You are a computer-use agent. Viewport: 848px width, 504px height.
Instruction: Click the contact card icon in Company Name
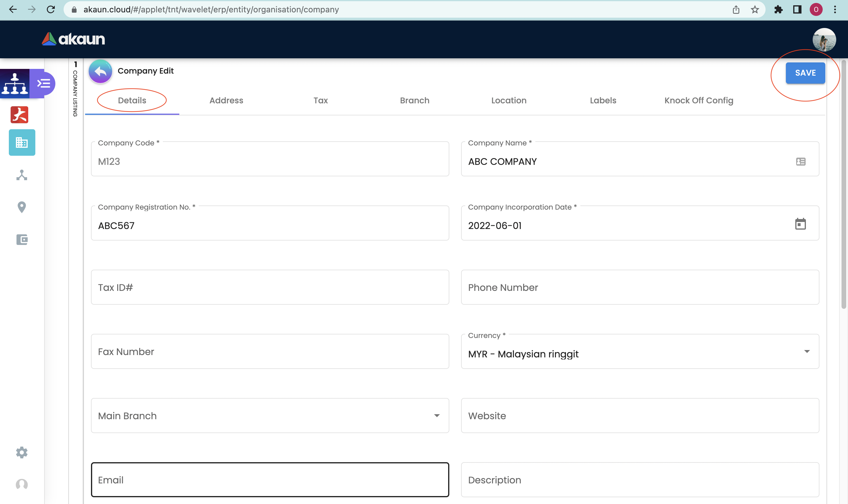(801, 162)
